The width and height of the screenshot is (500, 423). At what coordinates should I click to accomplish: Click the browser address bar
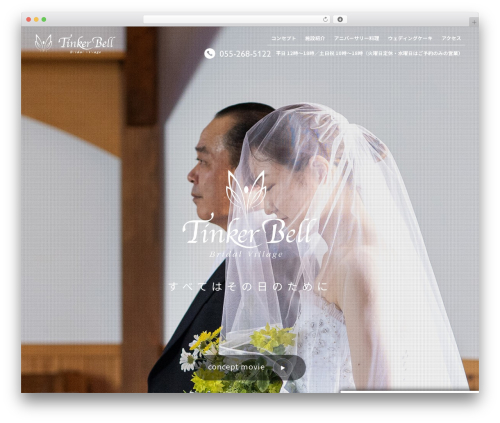tap(237, 19)
